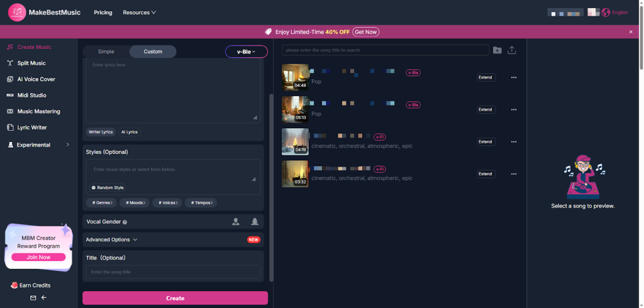Click Get Now on the discount banner
Image resolution: width=644 pixels, height=308 pixels.
(x=366, y=31)
